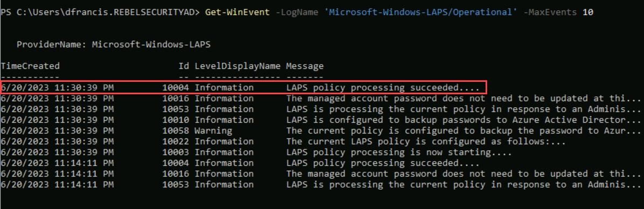Image resolution: width=644 pixels, height=209 pixels.
Task: Click the -MaxEvents parameter
Action: pos(550,12)
